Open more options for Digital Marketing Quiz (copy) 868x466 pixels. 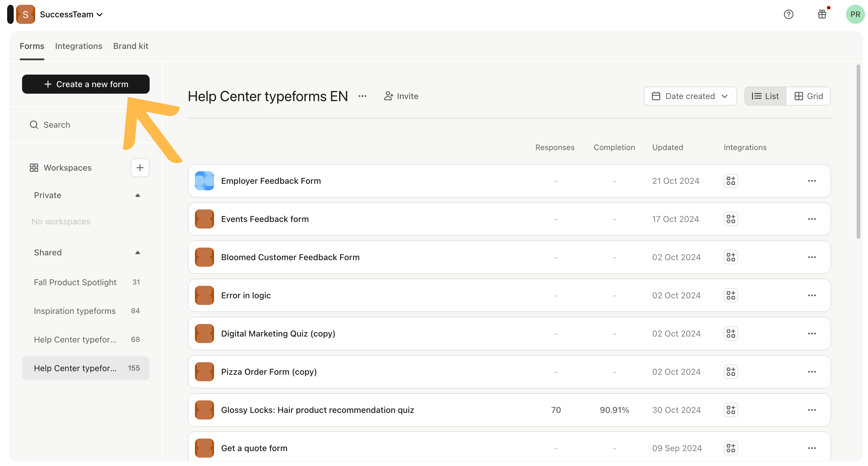pyautogui.click(x=812, y=333)
